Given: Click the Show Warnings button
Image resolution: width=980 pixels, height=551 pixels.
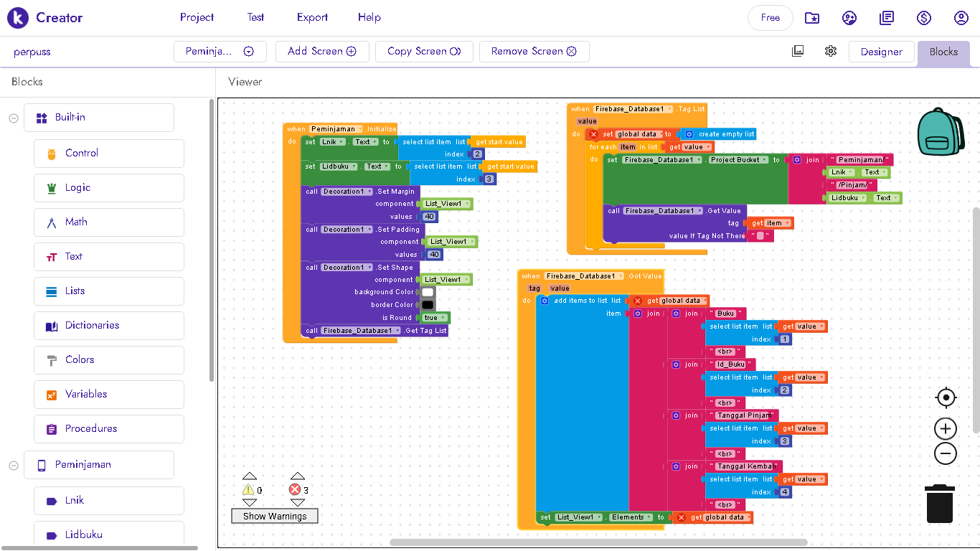Looking at the screenshot, I should tap(274, 516).
